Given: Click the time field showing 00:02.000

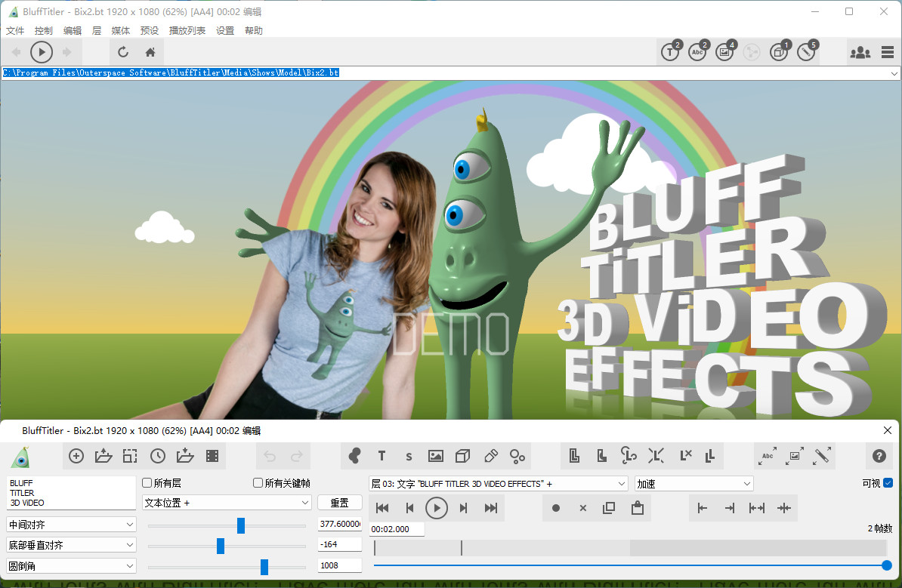Looking at the screenshot, I should 397,529.
